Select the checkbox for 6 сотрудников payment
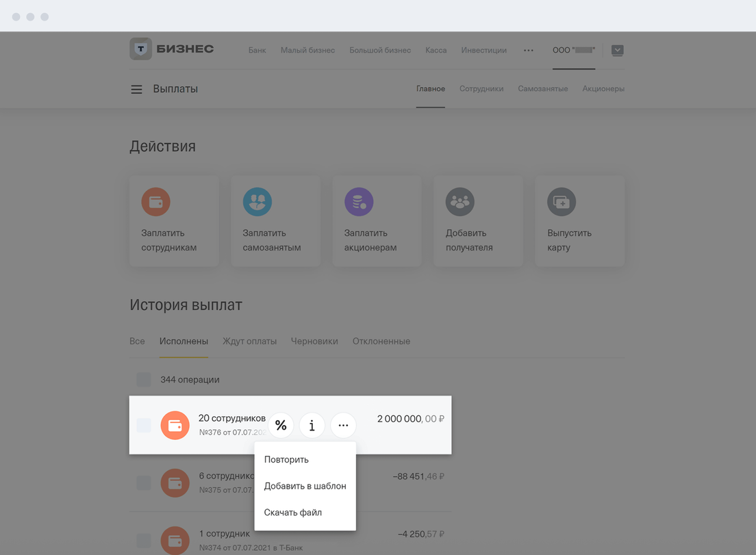 pos(144,483)
